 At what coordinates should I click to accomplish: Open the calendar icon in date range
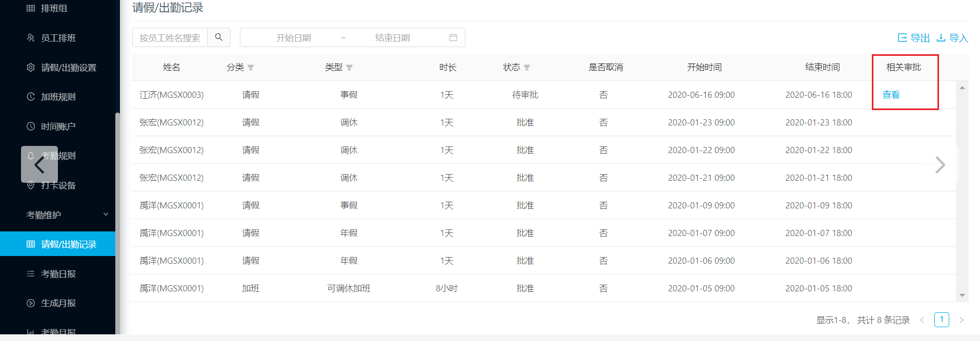(x=453, y=37)
